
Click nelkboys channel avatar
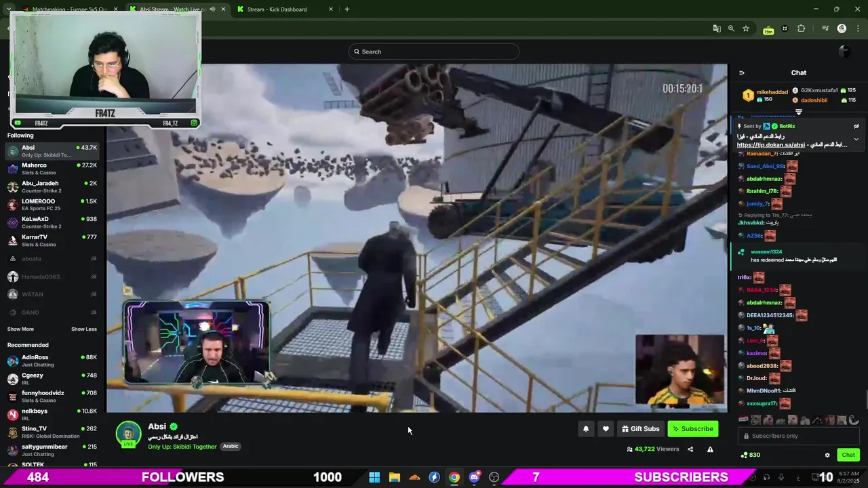coord(12,415)
